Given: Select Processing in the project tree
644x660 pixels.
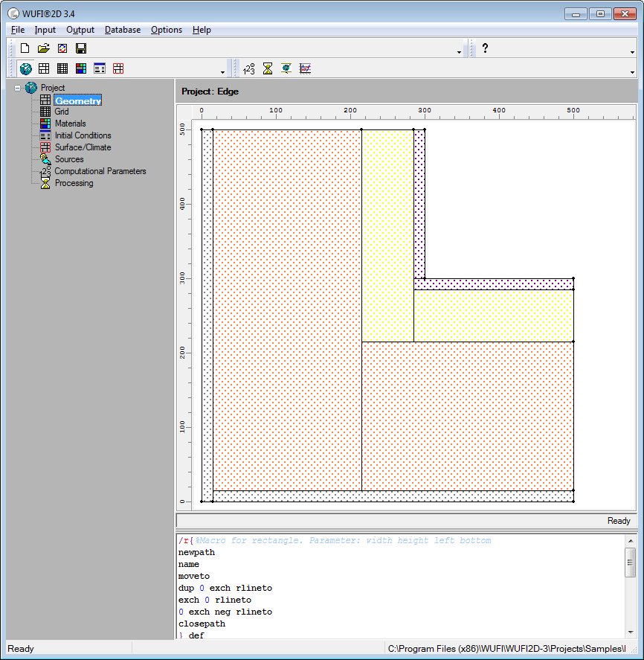Looking at the screenshot, I should coord(74,183).
